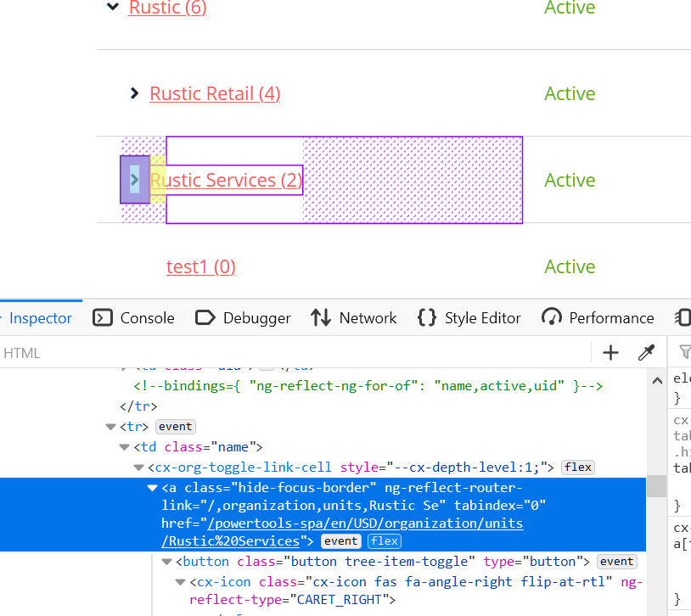The height and width of the screenshot is (616, 691).
Task: Click Active status in Rustic (6) row
Action: pyautogui.click(x=570, y=8)
